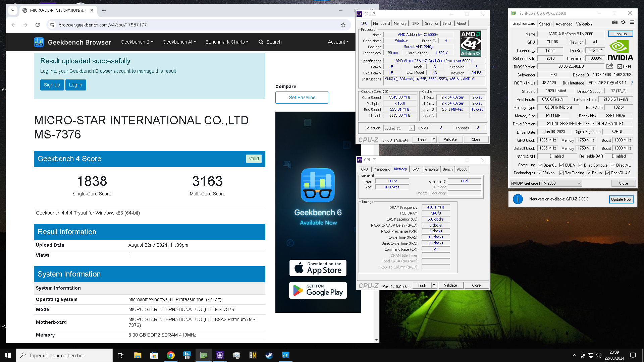Click the Download on the App Store badge
Viewport: 644px width, 362px height.
click(318, 268)
